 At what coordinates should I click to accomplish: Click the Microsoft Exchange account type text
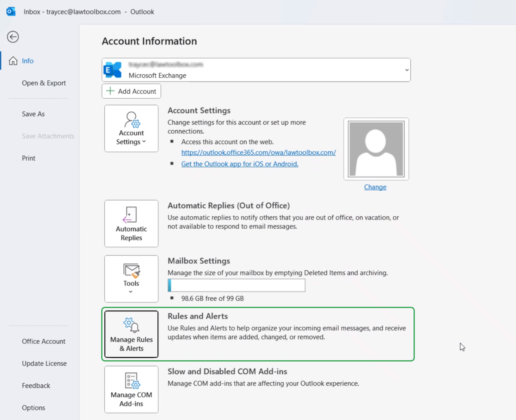point(157,76)
